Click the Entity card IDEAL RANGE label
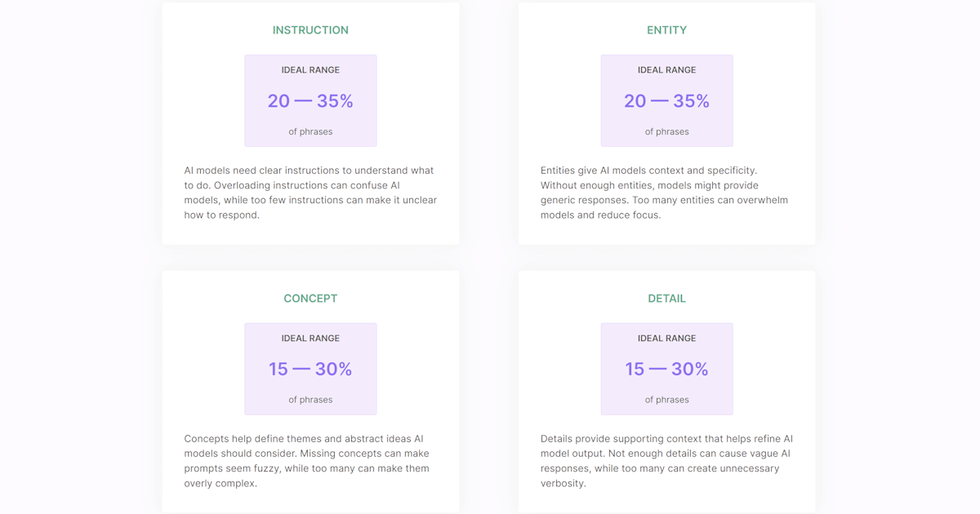Viewport: 980px width, 514px height. click(x=666, y=70)
